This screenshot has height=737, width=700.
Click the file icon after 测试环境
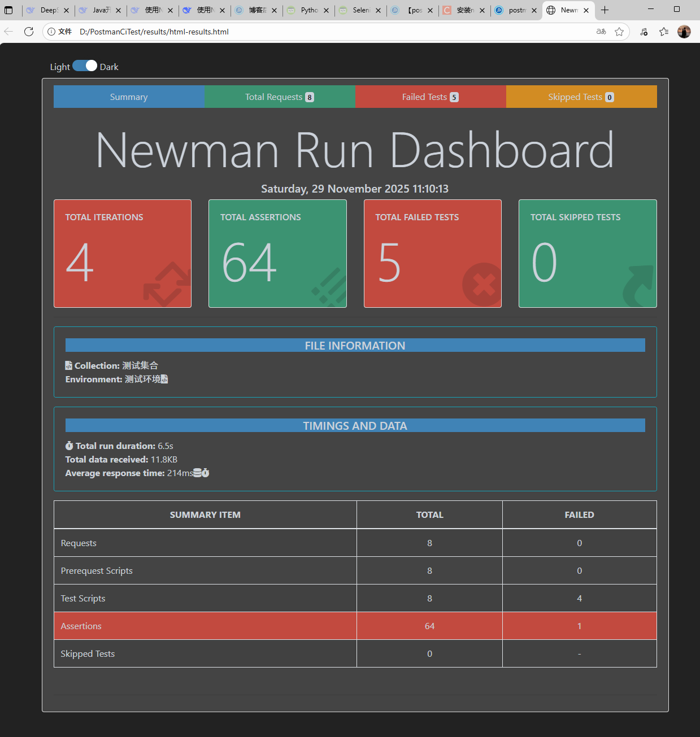click(164, 379)
